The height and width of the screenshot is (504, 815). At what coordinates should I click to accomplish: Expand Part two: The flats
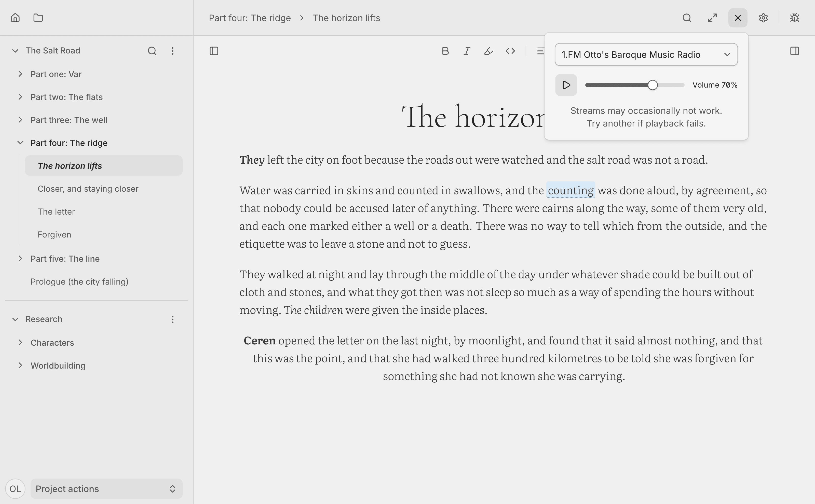pyautogui.click(x=20, y=97)
